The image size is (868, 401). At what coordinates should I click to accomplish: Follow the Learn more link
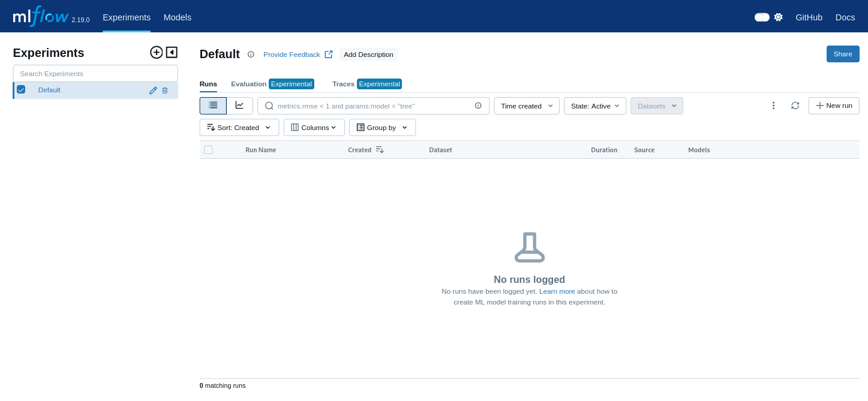557,291
